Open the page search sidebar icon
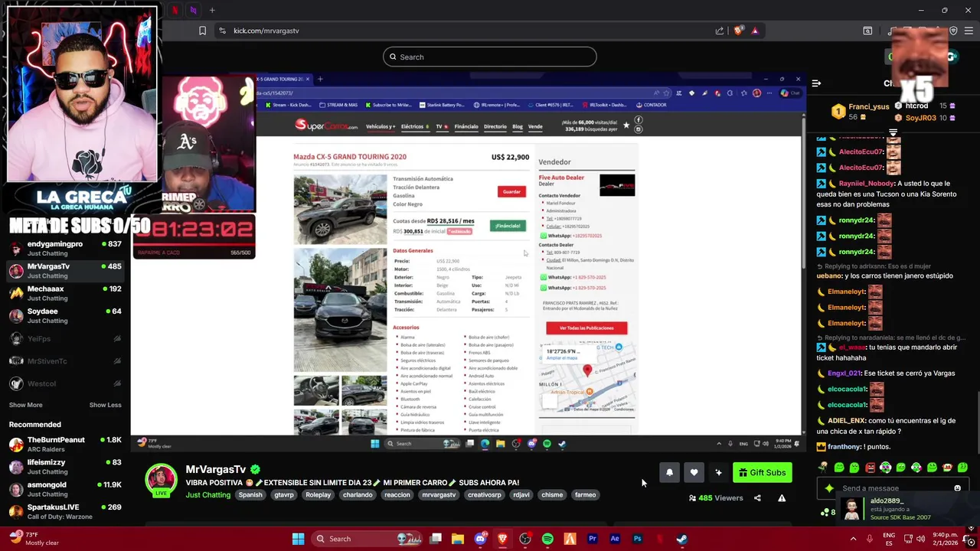Screen dimensions: 980x551 click(x=867, y=31)
